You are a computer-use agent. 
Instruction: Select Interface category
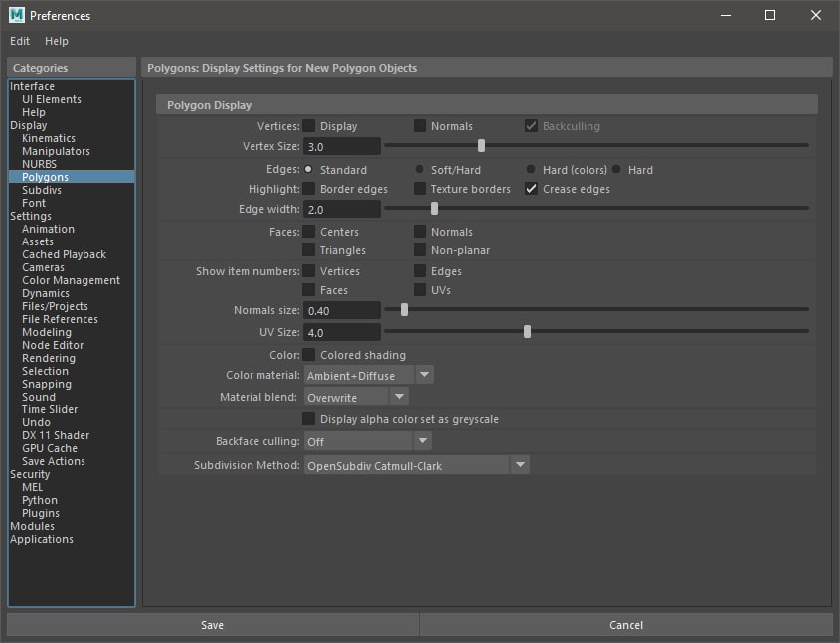[32, 86]
